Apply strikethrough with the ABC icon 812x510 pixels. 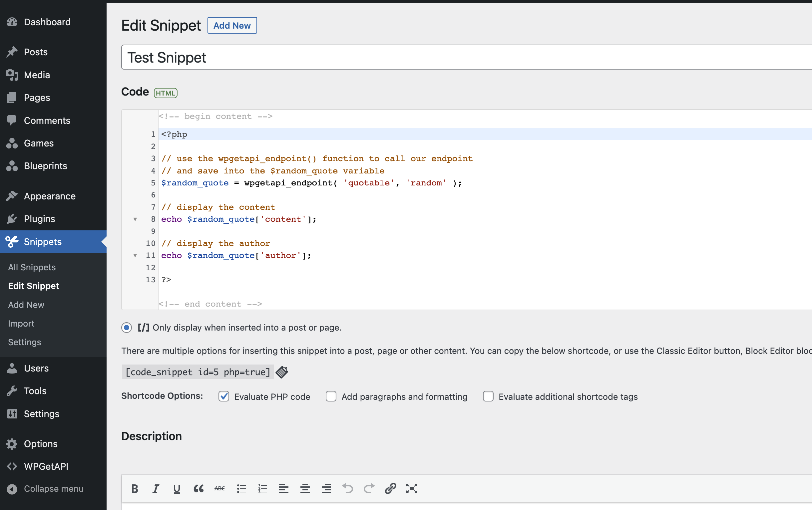point(219,488)
